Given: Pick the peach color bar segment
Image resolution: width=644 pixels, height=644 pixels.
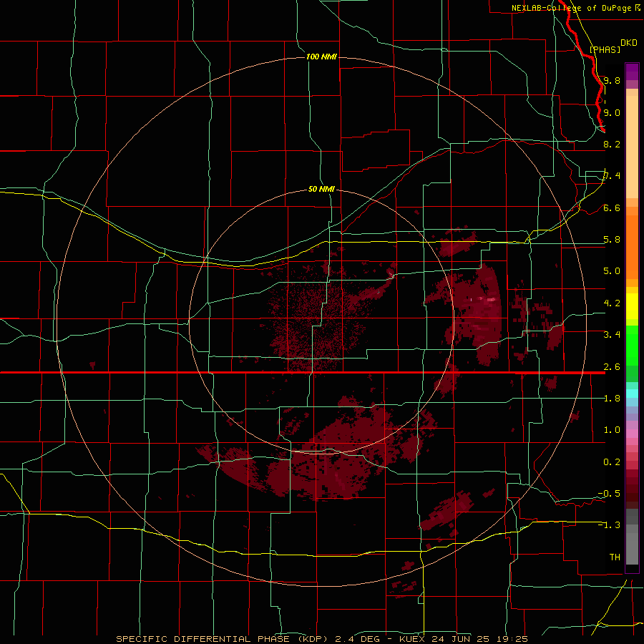Looking at the screenshot, I should [632, 147].
